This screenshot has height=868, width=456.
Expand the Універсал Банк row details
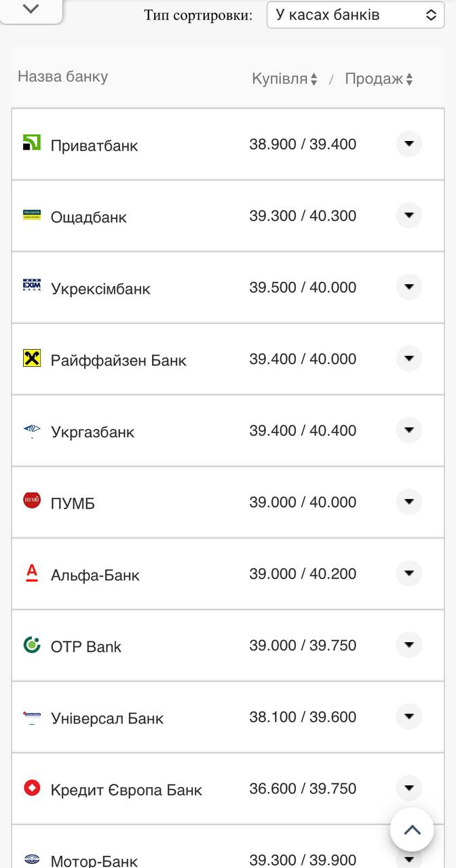click(408, 716)
